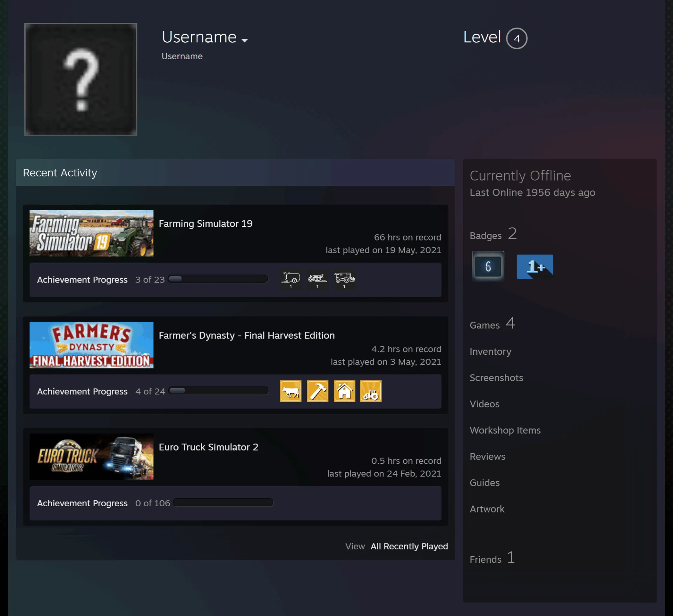Click the 4 of 24 achievement progress bar
The width and height of the screenshot is (673, 616).
218,391
